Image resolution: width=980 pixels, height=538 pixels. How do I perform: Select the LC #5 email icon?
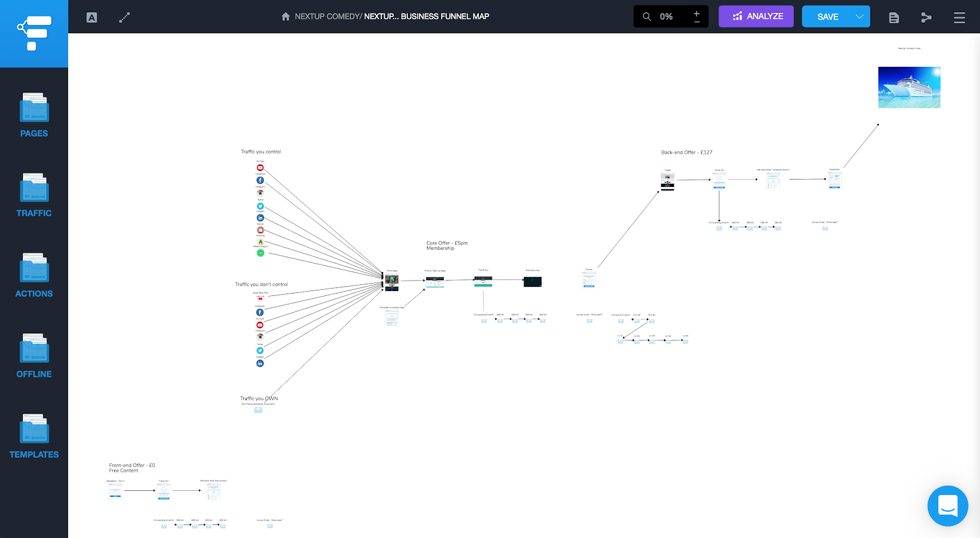pos(685,341)
